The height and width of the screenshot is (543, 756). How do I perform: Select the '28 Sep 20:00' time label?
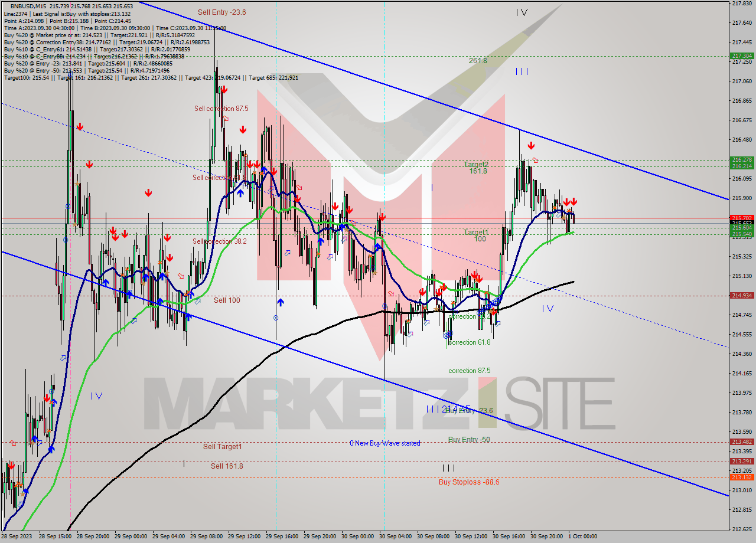click(93, 537)
